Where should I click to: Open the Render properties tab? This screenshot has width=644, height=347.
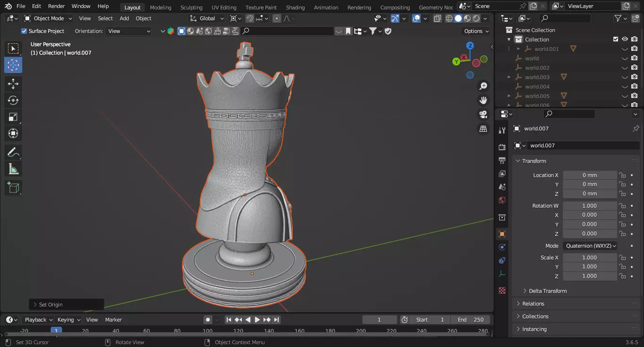click(502, 147)
